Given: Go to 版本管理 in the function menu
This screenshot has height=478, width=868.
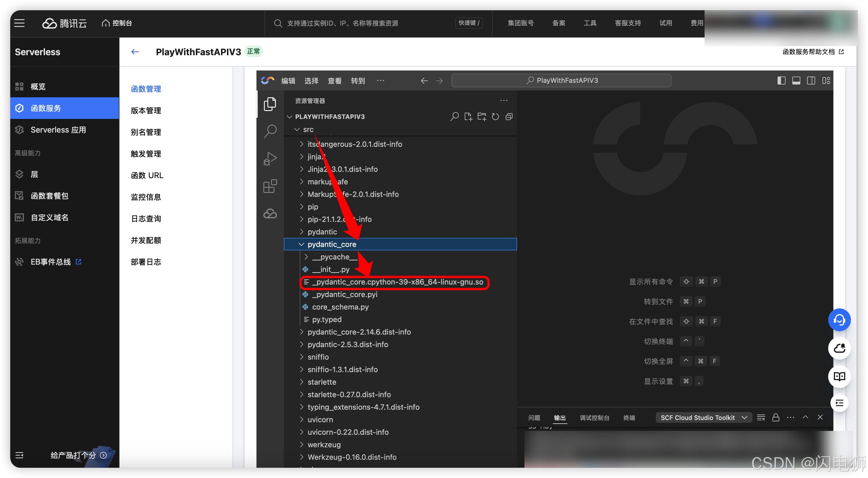Looking at the screenshot, I should (x=146, y=111).
